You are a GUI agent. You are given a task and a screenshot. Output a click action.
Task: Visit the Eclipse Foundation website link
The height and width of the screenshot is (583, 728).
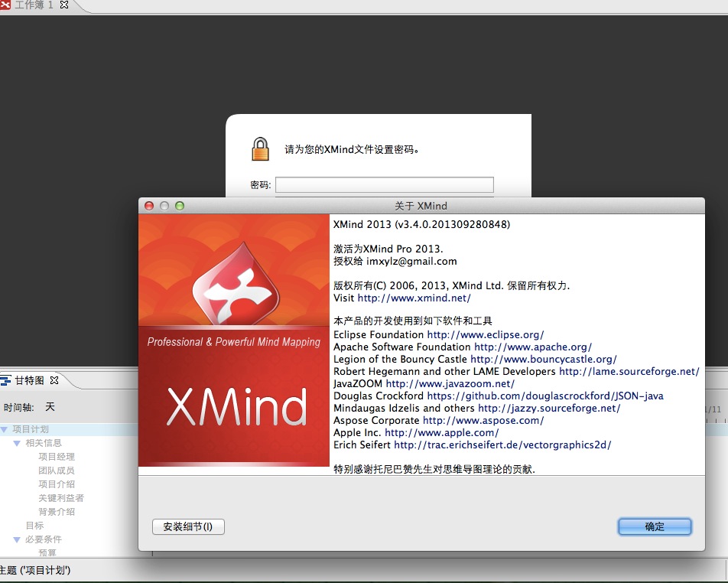[x=486, y=334]
